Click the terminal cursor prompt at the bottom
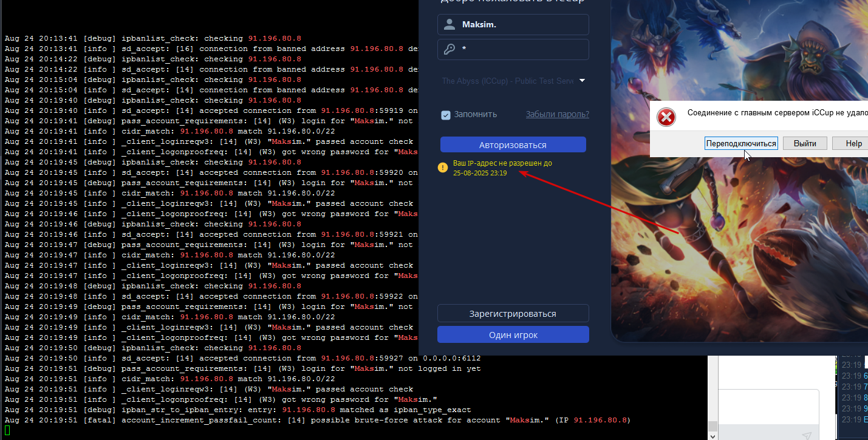This screenshot has width=868, height=440. coord(7,430)
